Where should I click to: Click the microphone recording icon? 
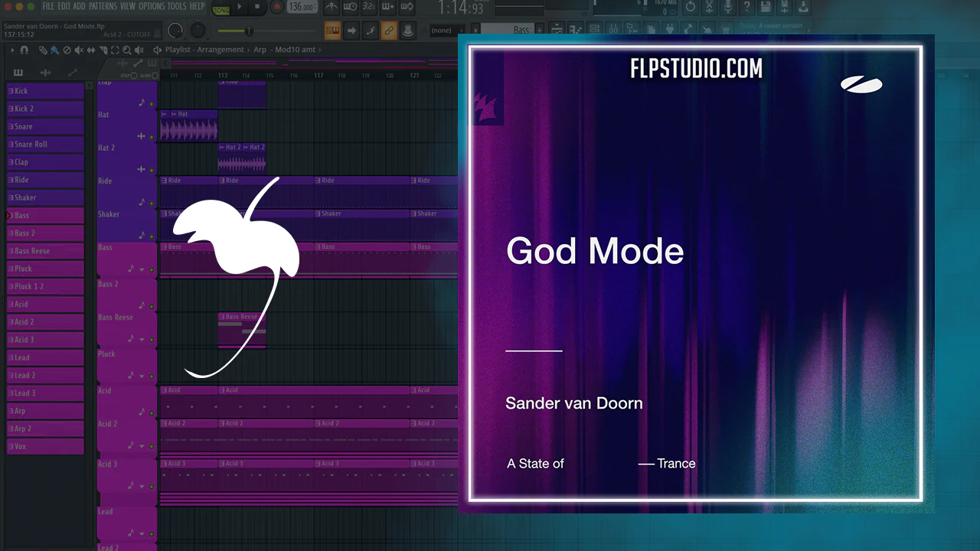coord(728,7)
